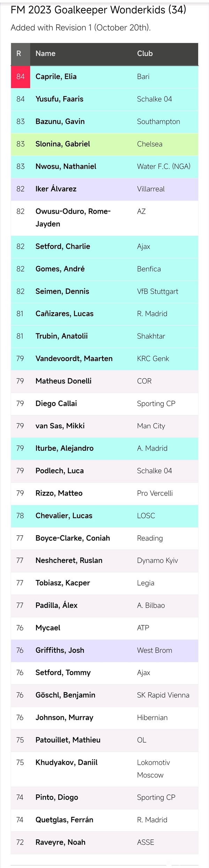Select van Sas, Mikki entry
This screenshot has height=868, width=209.
tap(60, 426)
